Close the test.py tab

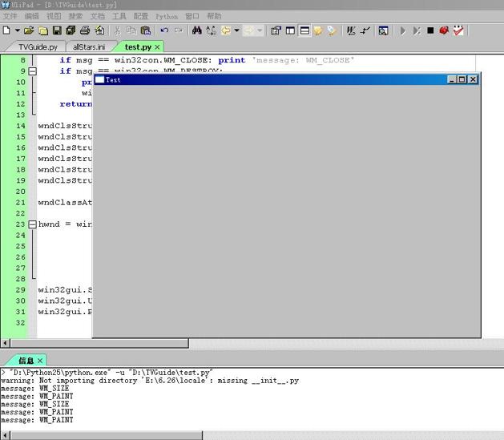(157, 47)
